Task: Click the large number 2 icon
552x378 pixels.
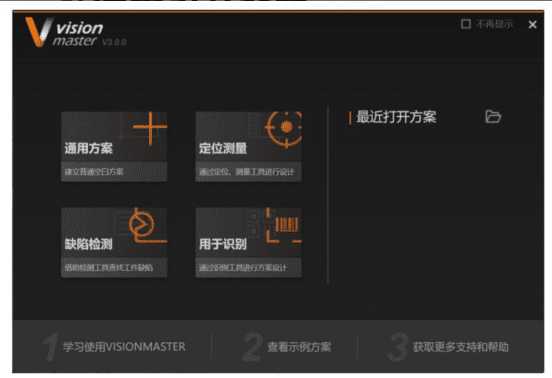Action: click(x=253, y=347)
